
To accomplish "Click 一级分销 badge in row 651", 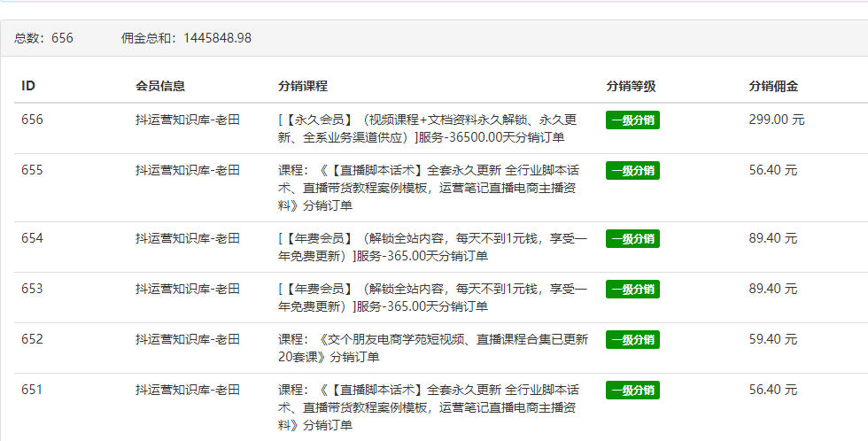I will coord(632,390).
